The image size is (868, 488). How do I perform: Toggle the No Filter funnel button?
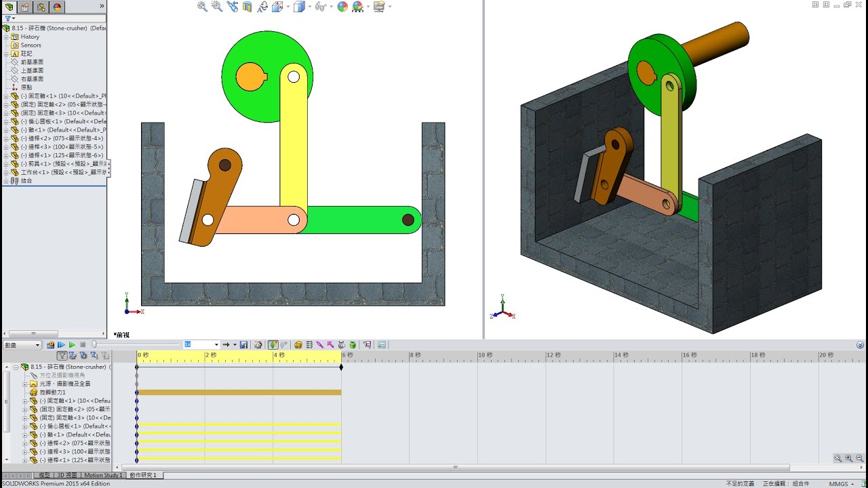pos(62,355)
